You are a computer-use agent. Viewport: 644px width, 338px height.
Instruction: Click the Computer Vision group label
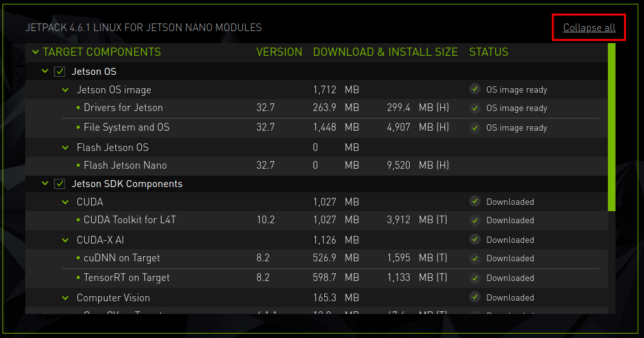pyautogui.click(x=113, y=297)
